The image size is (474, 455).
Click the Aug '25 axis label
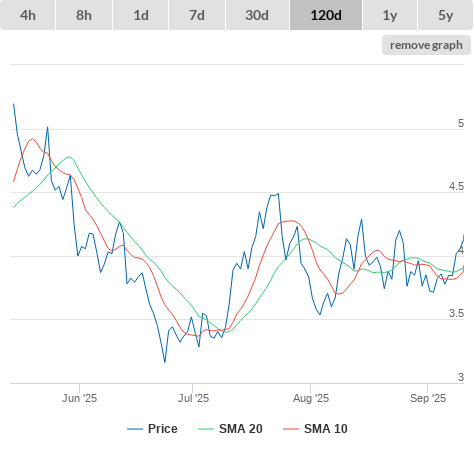[311, 398]
